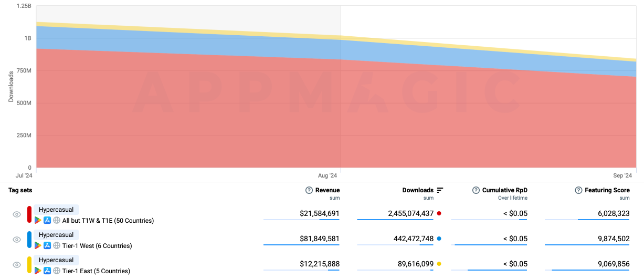Sort table by Featuring Score header

pos(607,190)
